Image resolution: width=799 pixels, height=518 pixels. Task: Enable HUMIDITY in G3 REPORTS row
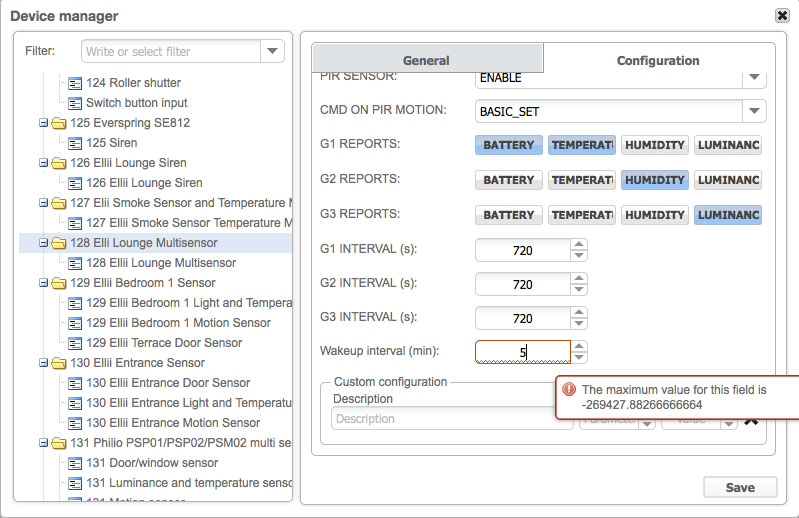654,215
